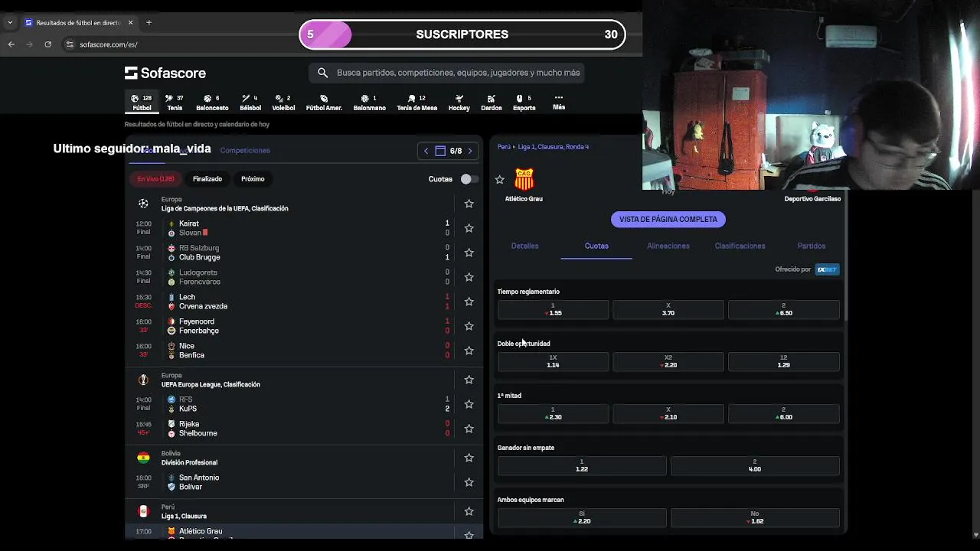The width and height of the screenshot is (980, 551).
Task: Open the Más sports menu
Action: (x=559, y=102)
